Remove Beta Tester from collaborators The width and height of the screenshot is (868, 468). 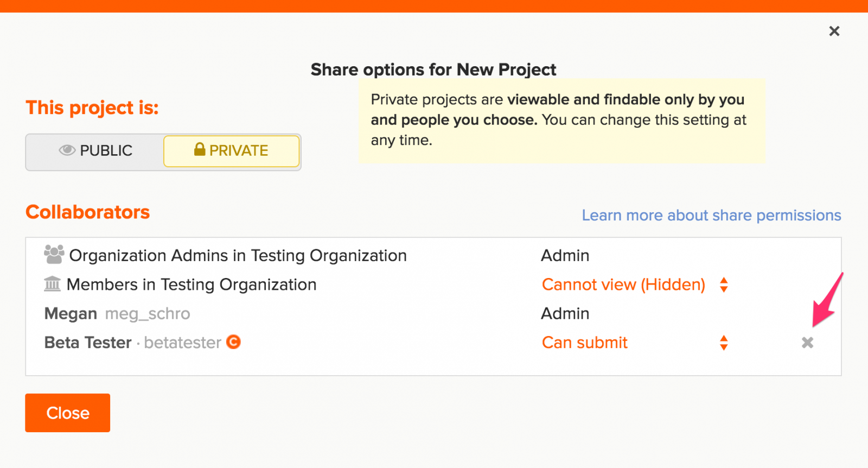click(807, 343)
